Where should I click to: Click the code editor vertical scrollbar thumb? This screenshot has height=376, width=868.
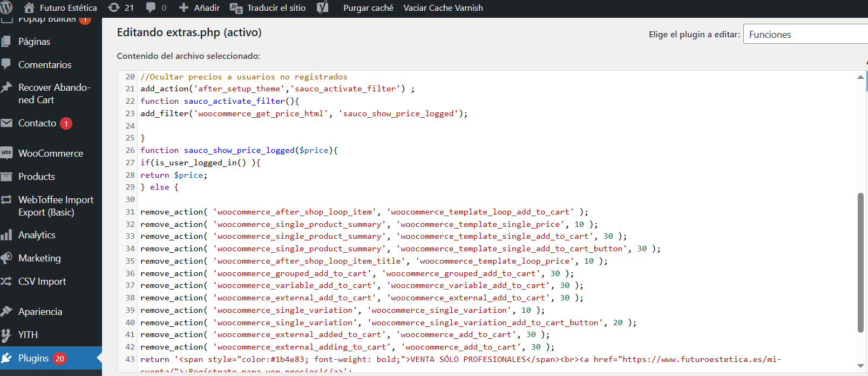(x=860, y=263)
